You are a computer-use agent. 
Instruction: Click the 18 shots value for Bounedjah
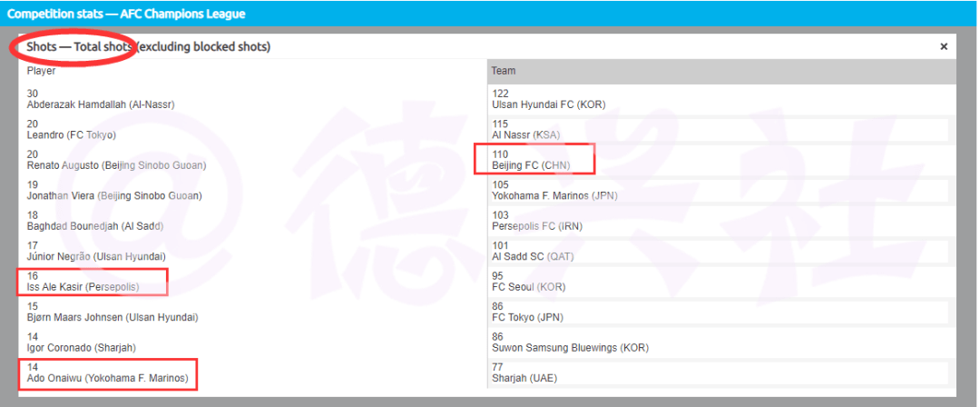(x=33, y=214)
